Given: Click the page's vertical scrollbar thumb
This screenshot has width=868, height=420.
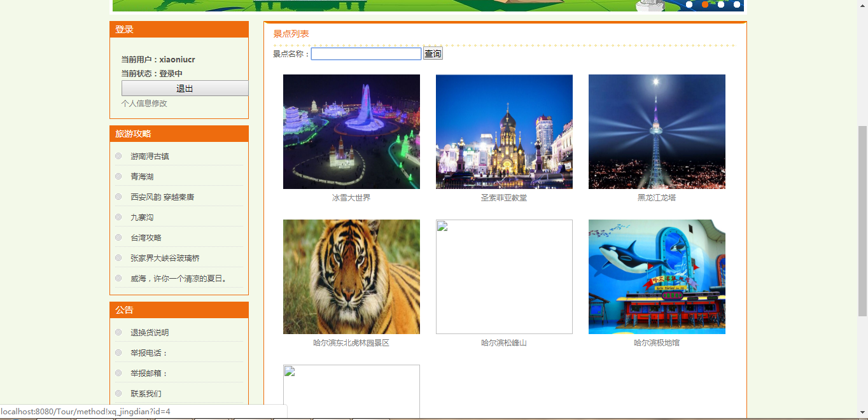Looking at the screenshot, I should pyautogui.click(x=862, y=221).
